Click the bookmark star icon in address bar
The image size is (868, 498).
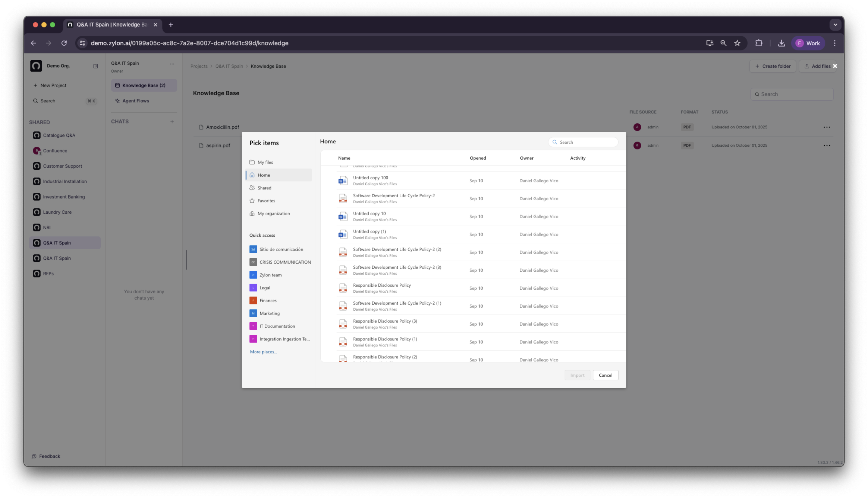click(x=737, y=43)
